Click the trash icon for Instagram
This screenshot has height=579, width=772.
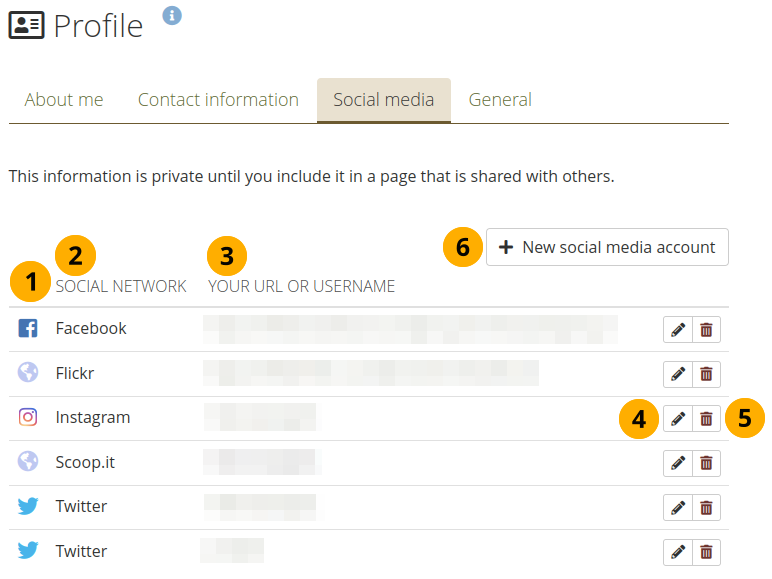[x=706, y=418]
